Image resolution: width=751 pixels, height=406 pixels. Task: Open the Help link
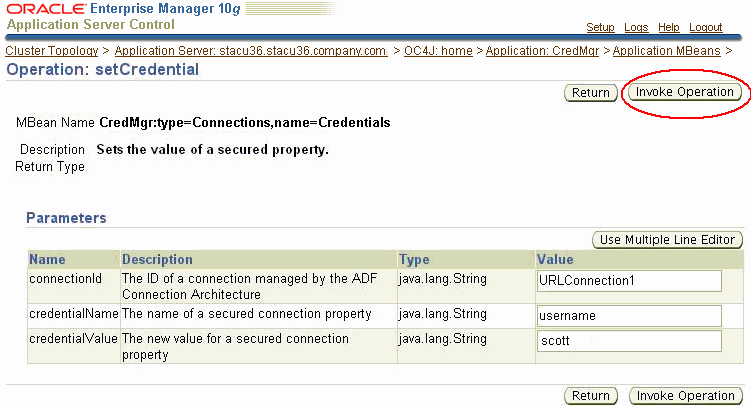[669, 27]
